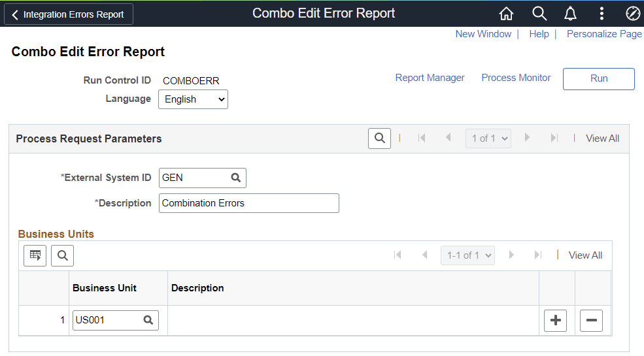Open the Report Manager link
The height and width of the screenshot is (356, 644).
coord(430,78)
